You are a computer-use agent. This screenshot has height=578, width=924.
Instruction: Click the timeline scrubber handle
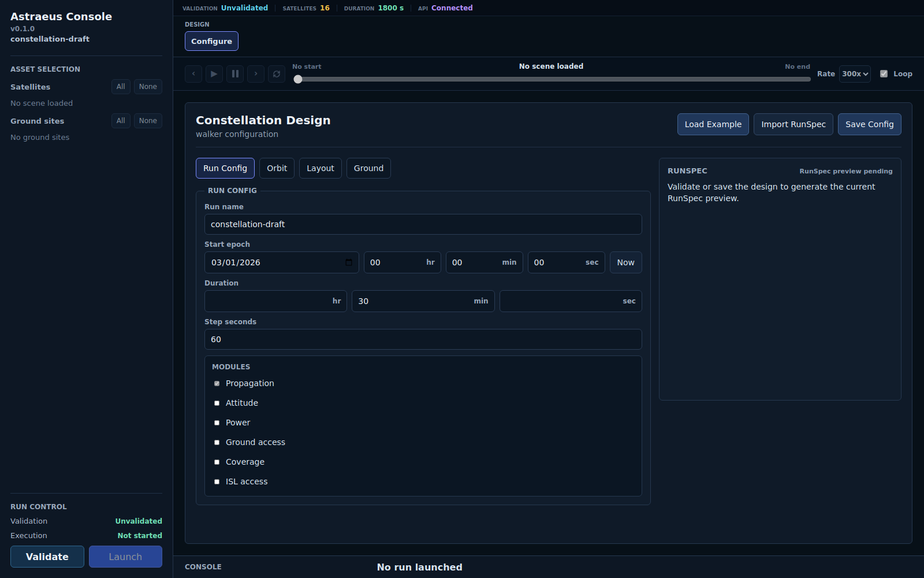298,79
